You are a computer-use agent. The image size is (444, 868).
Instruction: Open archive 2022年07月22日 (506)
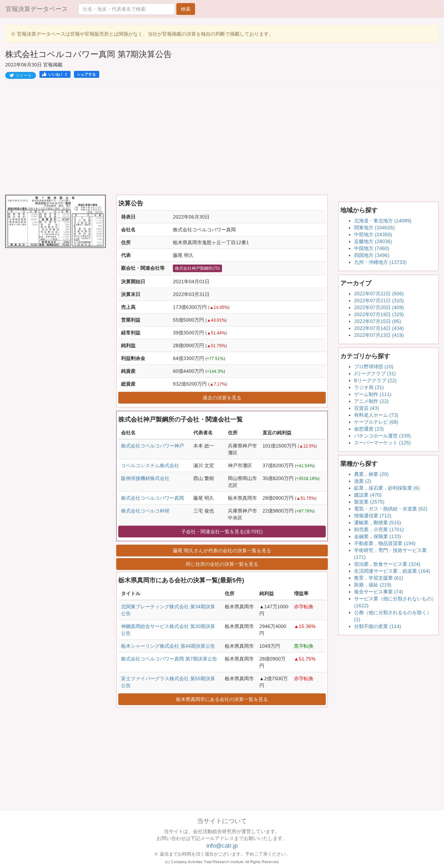(x=379, y=294)
